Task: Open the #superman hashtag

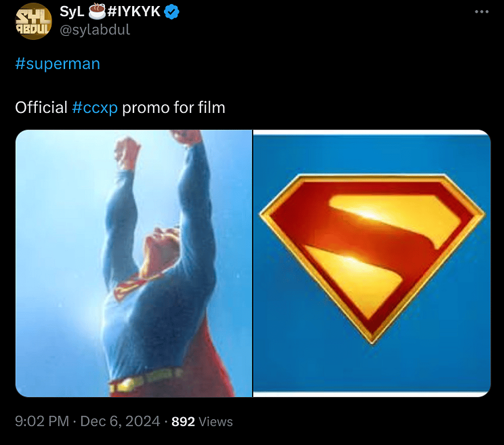Action: click(x=58, y=64)
